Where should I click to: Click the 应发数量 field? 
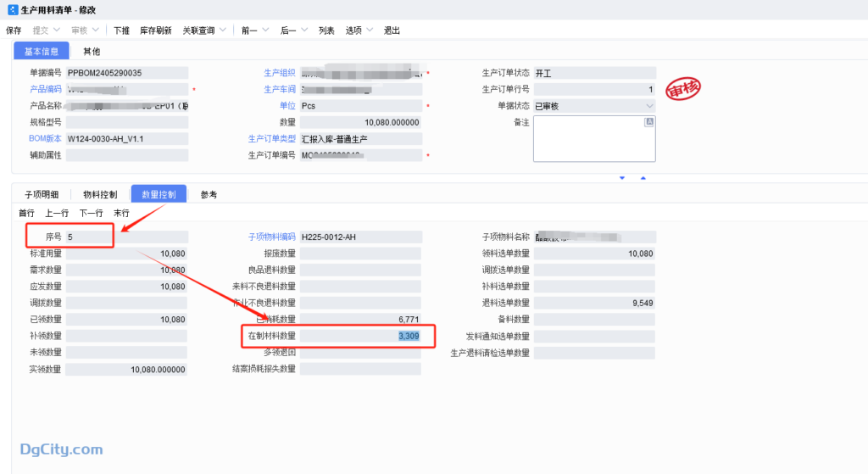[126, 287]
